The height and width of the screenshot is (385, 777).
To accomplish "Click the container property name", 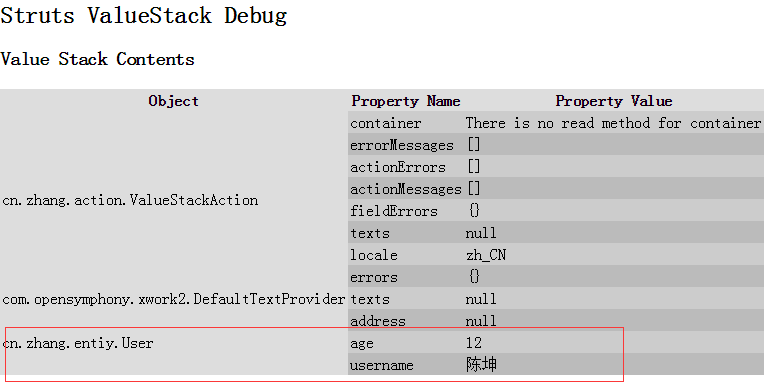I will pyautogui.click(x=386, y=123).
